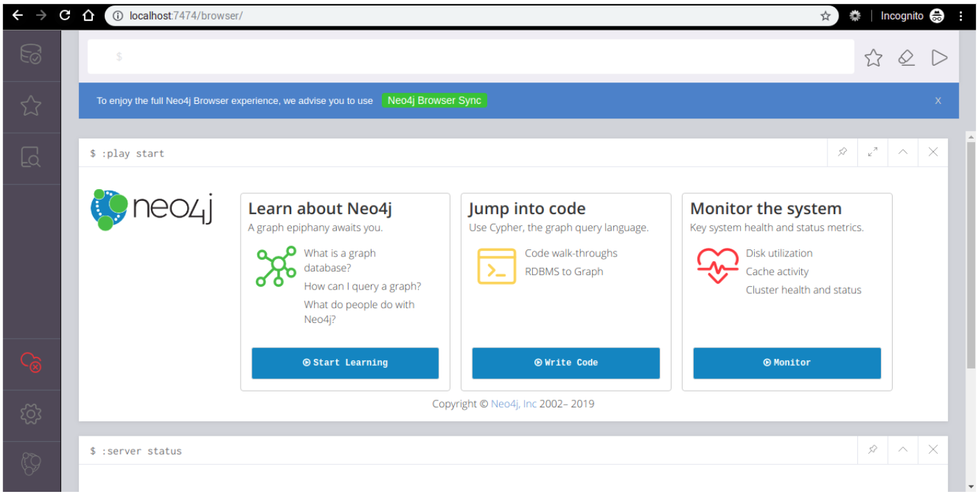Clear the editor with the eraser icon
The height and width of the screenshot is (496, 980).
[x=907, y=57]
